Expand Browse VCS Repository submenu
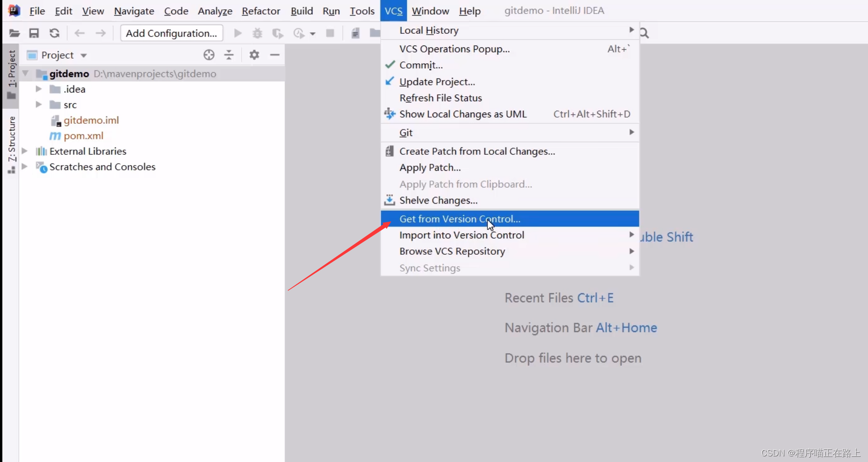 [x=510, y=251]
